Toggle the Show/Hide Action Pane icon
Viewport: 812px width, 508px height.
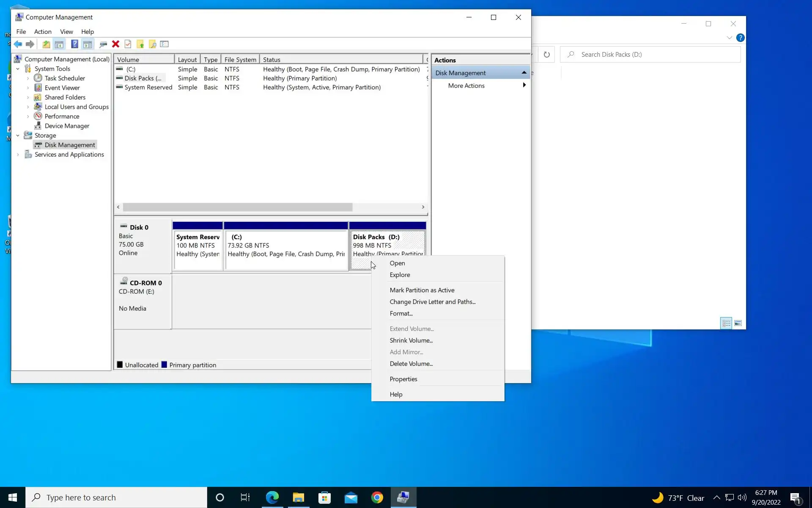pyautogui.click(x=88, y=44)
